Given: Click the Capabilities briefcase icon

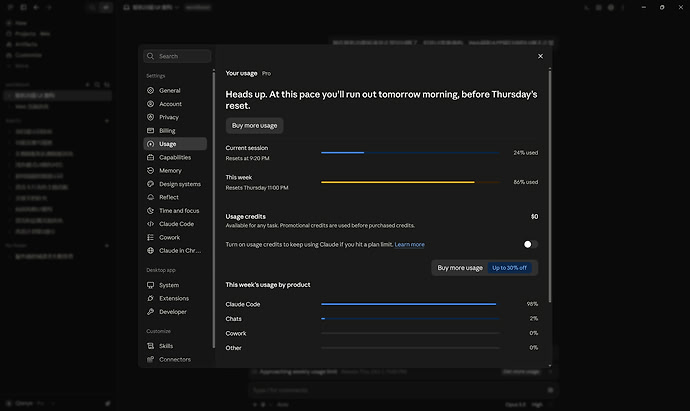Looking at the screenshot, I should click(150, 157).
